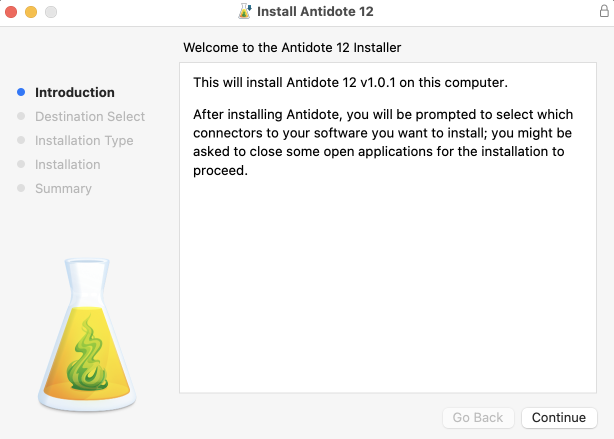
Task: Click the small Antidote flask title icon
Action: pyautogui.click(x=245, y=12)
